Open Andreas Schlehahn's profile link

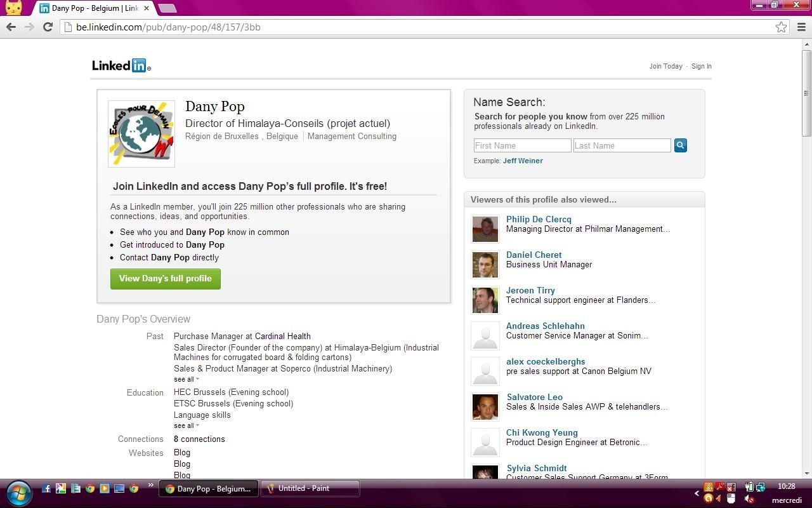[546, 326]
